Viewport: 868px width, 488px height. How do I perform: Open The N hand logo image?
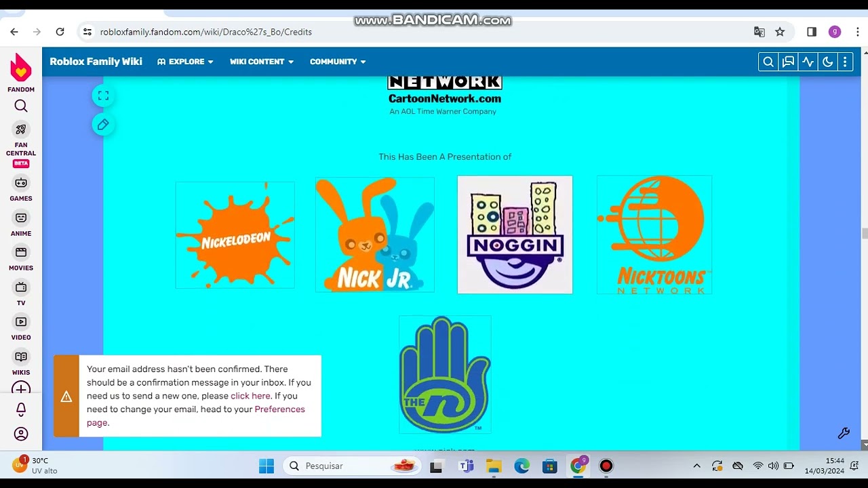[445, 374]
